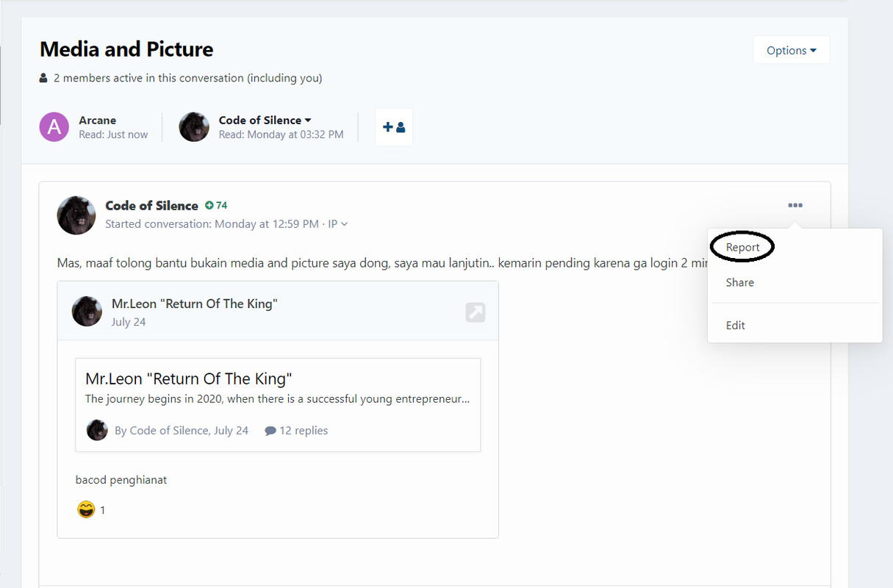Open the three-dots post actions menu
The height and width of the screenshot is (588, 893).
(795, 205)
